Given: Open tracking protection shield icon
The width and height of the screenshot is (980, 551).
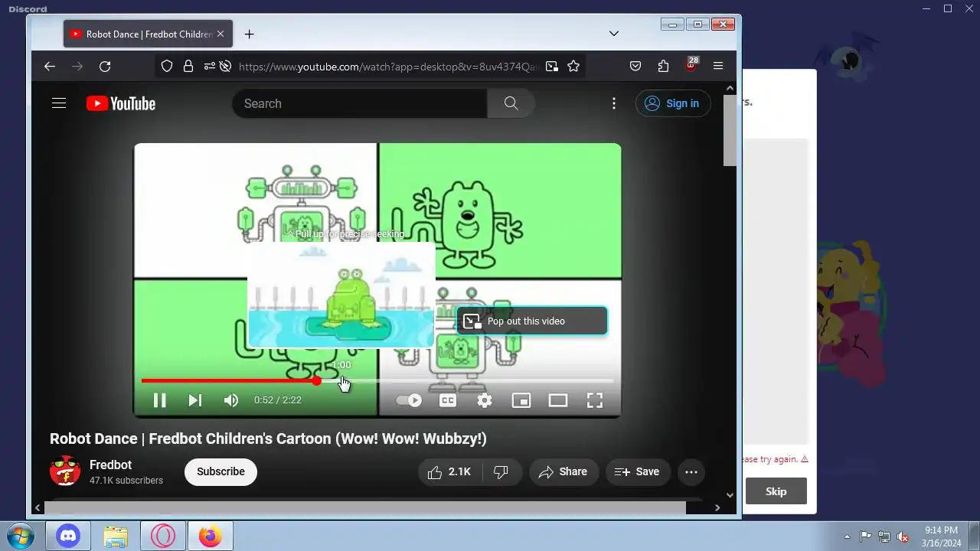Looking at the screenshot, I should pos(167,67).
